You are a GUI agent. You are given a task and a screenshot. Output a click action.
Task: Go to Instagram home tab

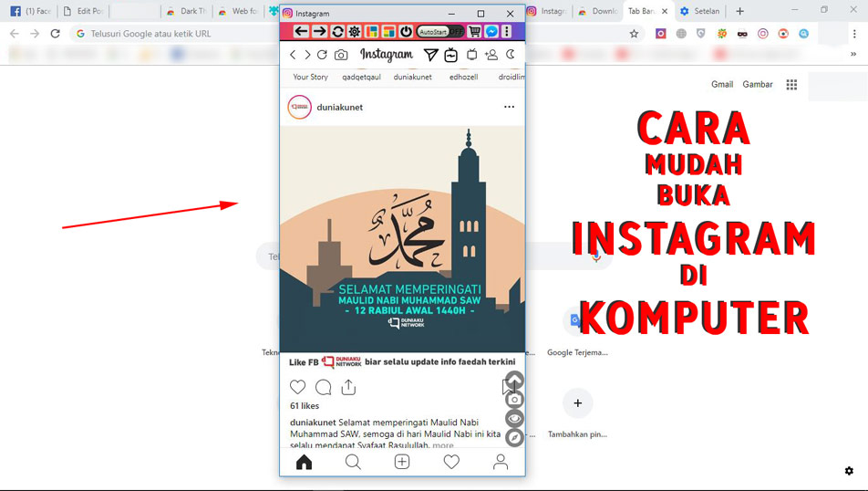pos(304,462)
